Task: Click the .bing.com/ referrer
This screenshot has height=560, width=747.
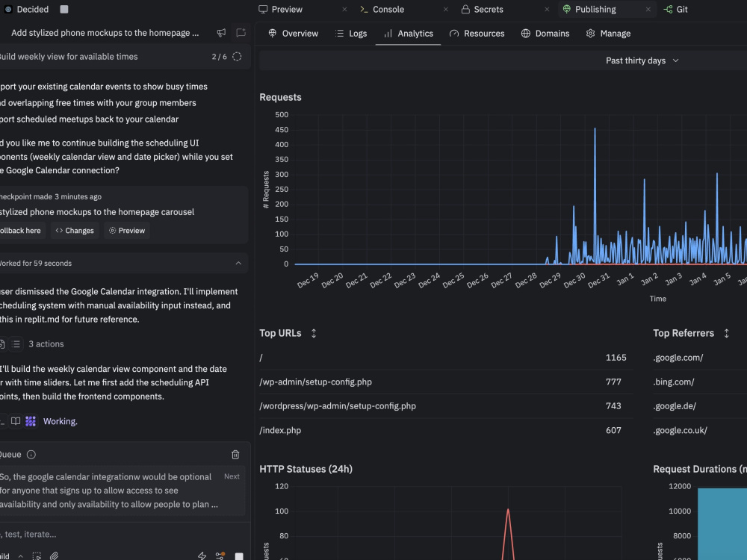Action: tap(674, 382)
